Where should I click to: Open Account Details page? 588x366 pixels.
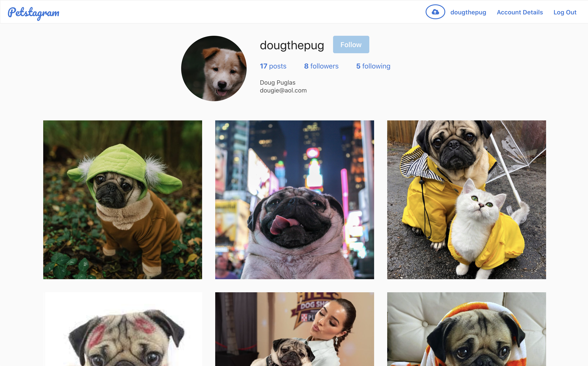pos(520,12)
